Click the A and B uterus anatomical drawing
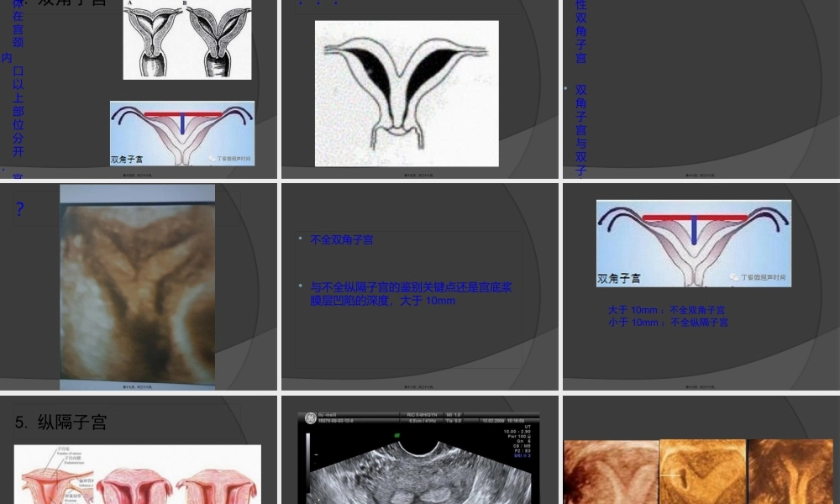840x504 pixels. click(187, 39)
